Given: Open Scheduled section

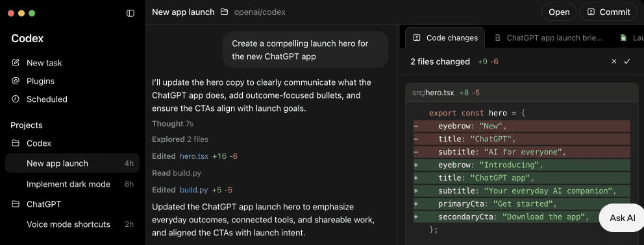Looking at the screenshot, I should pyautogui.click(x=47, y=99).
